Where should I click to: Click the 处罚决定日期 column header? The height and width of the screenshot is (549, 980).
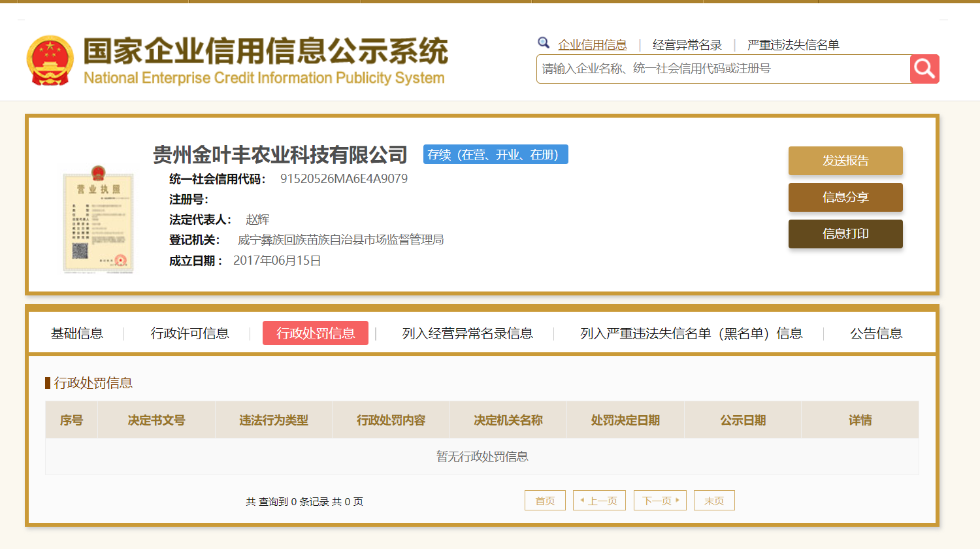click(626, 420)
